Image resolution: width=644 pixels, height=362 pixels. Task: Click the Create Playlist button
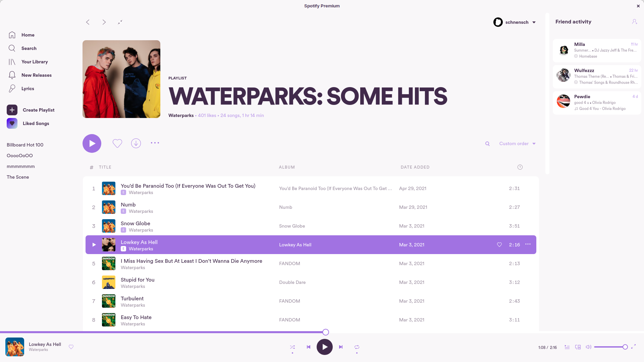[x=38, y=110]
